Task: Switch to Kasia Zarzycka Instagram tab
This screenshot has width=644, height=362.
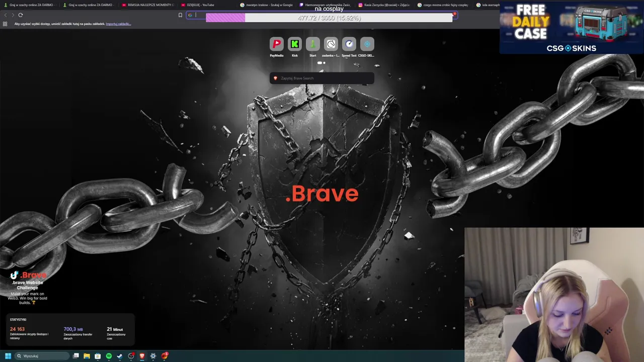Action: point(384,5)
